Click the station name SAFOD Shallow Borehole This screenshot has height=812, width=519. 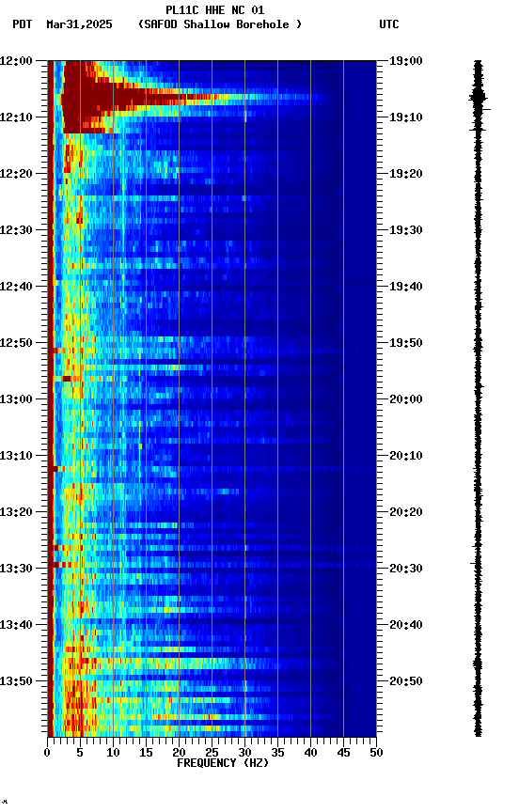click(x=220, y=24)
